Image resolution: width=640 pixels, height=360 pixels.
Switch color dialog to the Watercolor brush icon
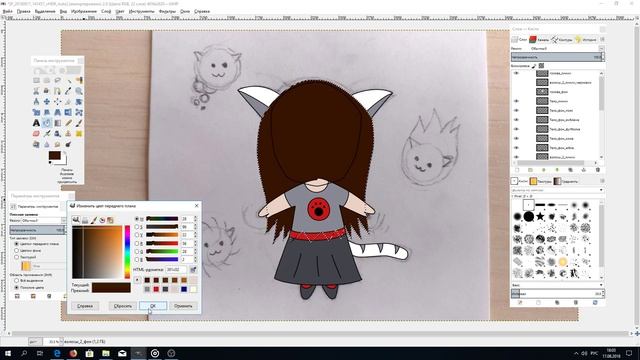pyautogui.click(x=94, y=220)
